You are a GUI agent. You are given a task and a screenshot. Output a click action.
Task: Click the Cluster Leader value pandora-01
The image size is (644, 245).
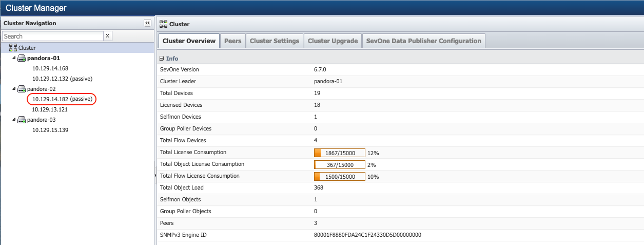328,81
